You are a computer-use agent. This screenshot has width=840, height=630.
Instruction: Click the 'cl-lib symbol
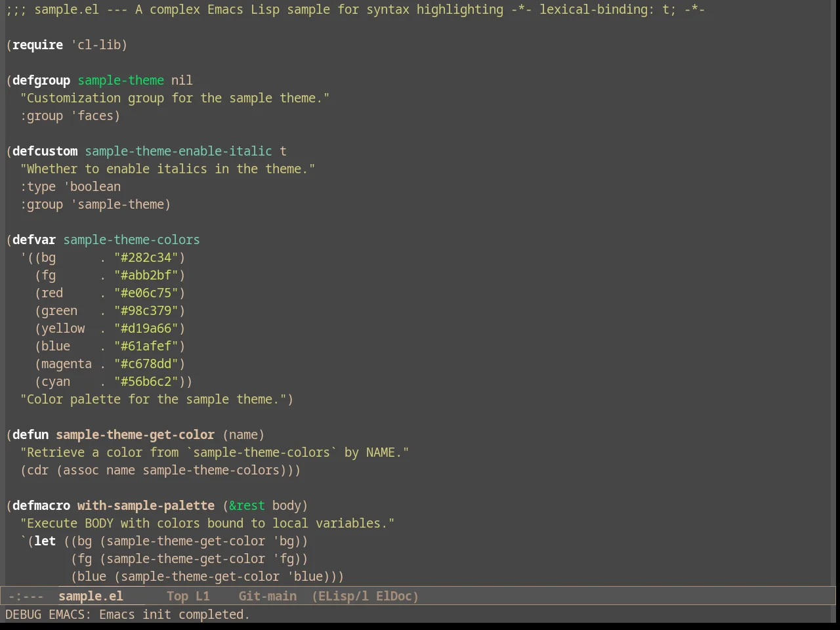[96, 45]
